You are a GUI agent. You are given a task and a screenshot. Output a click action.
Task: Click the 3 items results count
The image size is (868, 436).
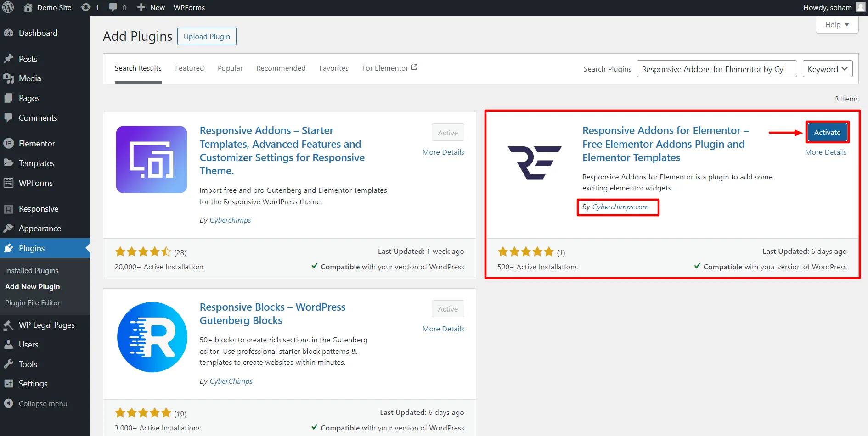point(846,99)
